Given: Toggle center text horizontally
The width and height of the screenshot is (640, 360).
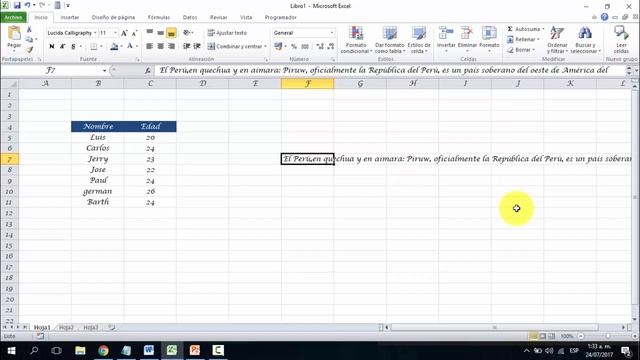Looking at the screenshot, I should [160, 47].
